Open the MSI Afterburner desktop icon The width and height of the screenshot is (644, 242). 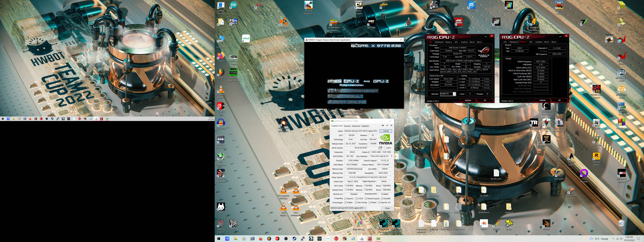pos(221,159)
